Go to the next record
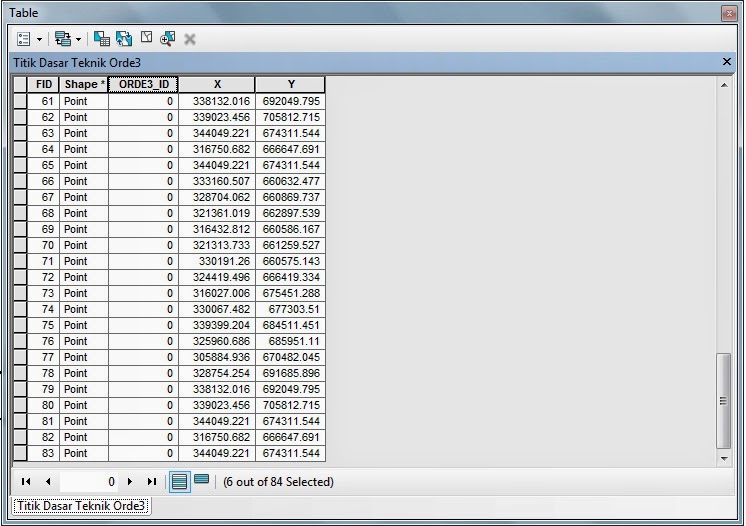This screenshot has height=526, width=746. pos(129,482)
